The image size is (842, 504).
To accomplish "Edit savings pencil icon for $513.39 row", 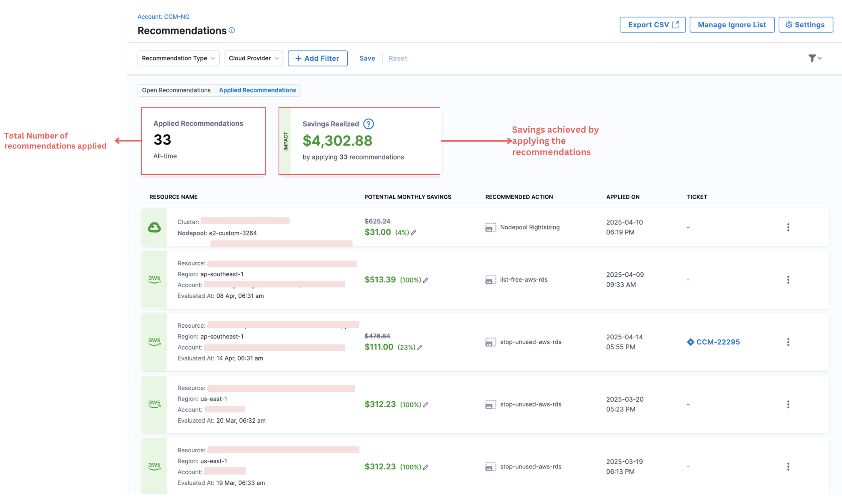I will coord(426,280).
